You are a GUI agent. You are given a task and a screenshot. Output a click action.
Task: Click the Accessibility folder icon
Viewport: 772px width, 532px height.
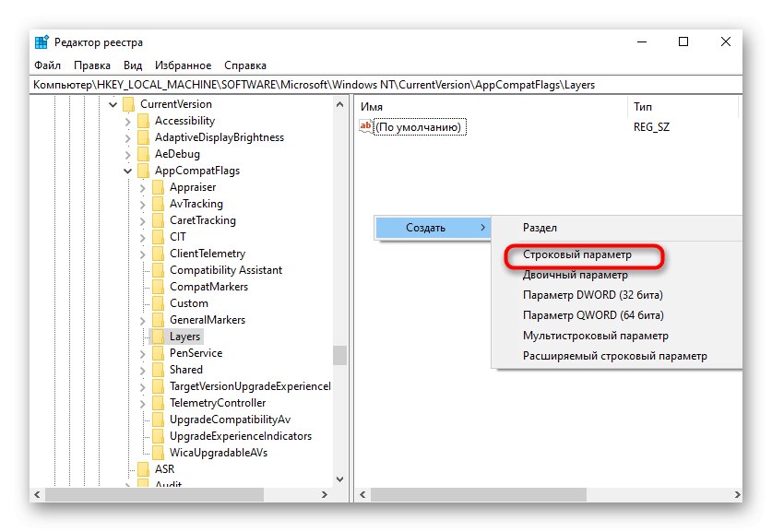[143, 121]
